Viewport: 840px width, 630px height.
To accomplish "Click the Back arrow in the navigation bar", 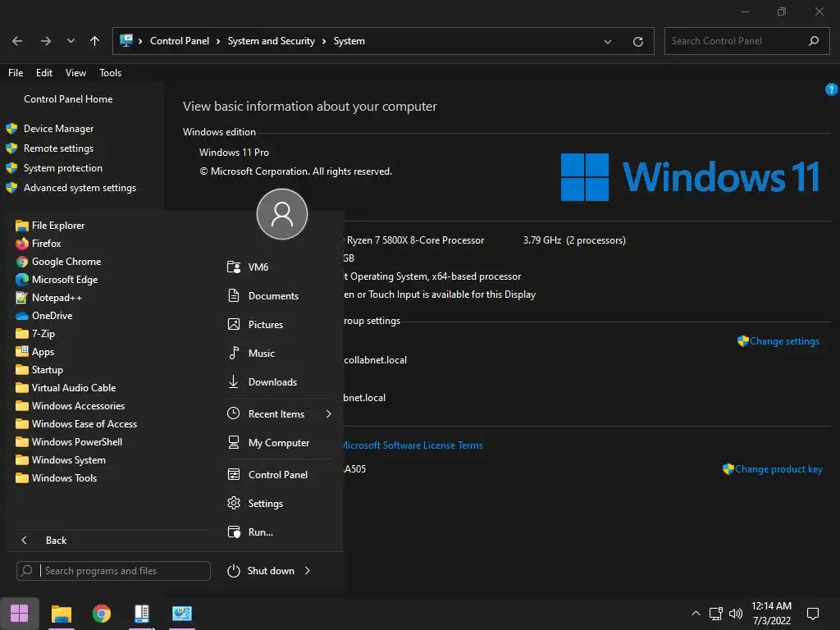I will tap(17, 41).
